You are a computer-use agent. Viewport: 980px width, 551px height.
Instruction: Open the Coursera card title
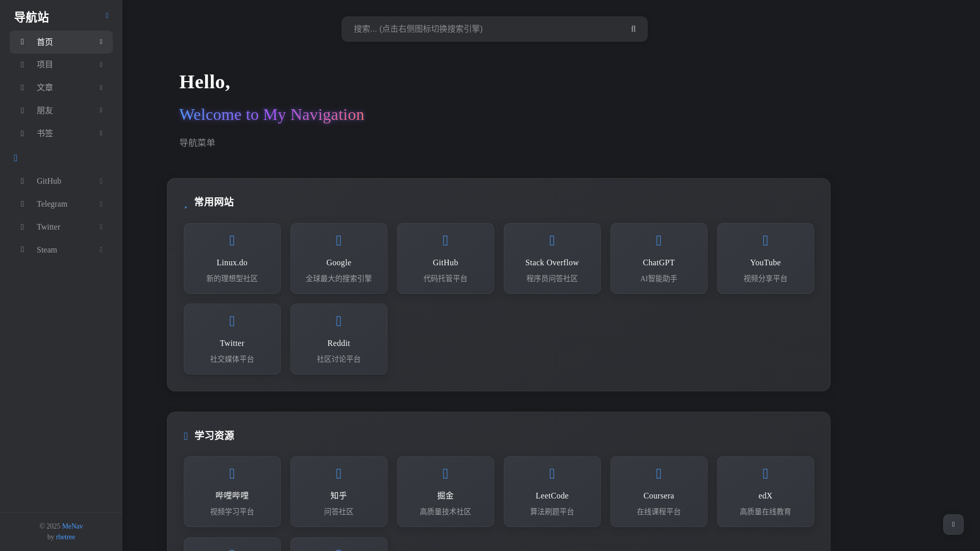(659, 496)
